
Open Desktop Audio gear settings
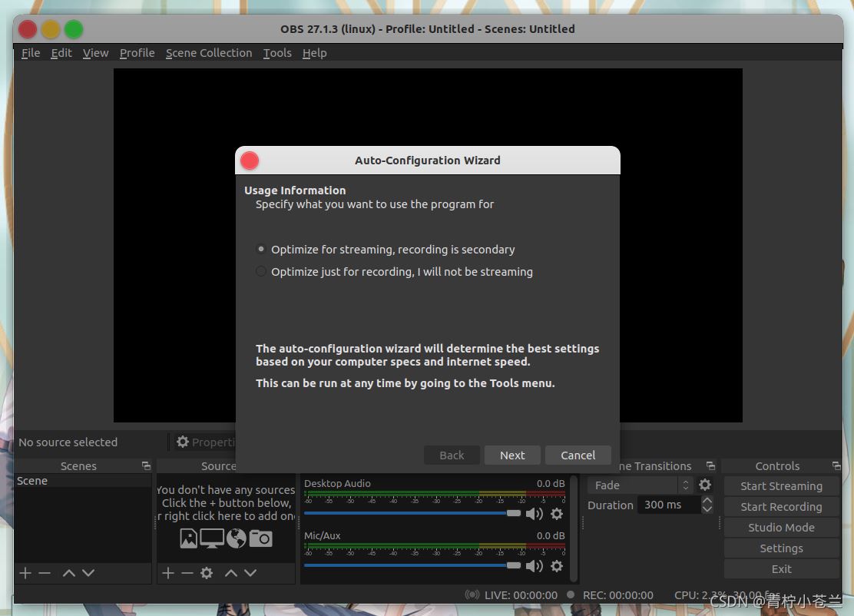(x=557, y=514)
